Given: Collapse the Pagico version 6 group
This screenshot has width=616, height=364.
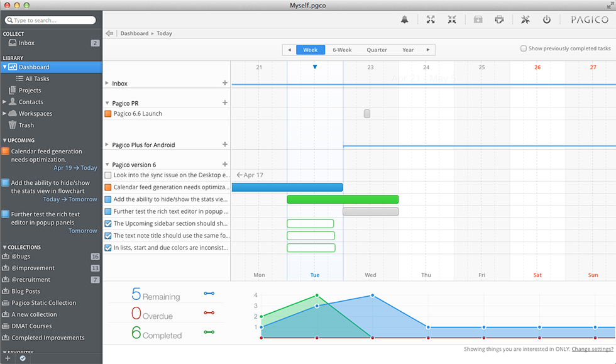Looking at the screenshot, I should point(107,164).
